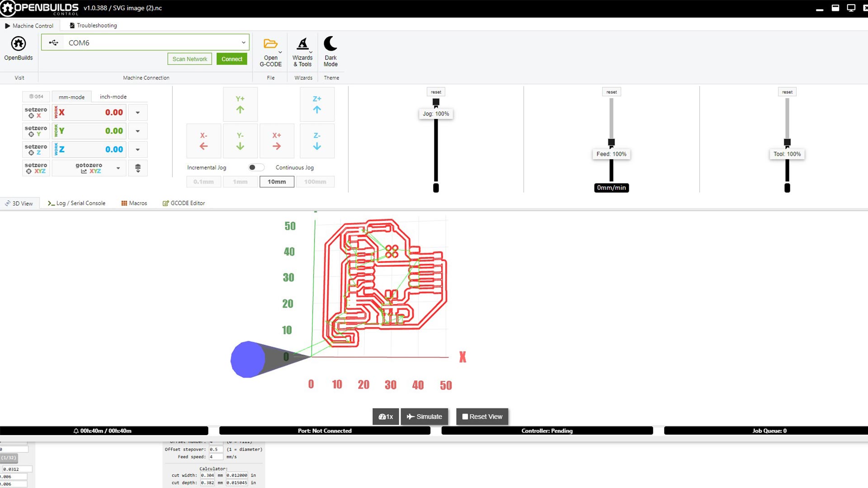Click the PCB toolpath preview in 3D view
The height and width of the screenshot is (488, 868).
point(385,283)
